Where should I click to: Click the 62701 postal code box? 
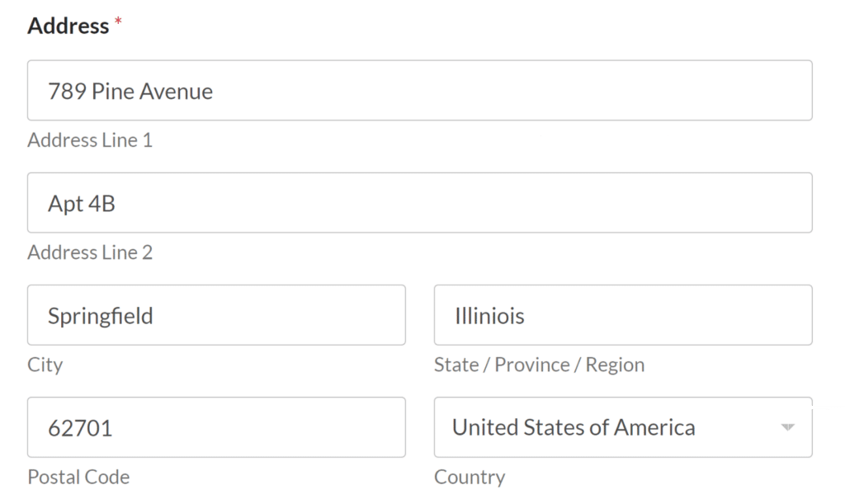[216, 427]
